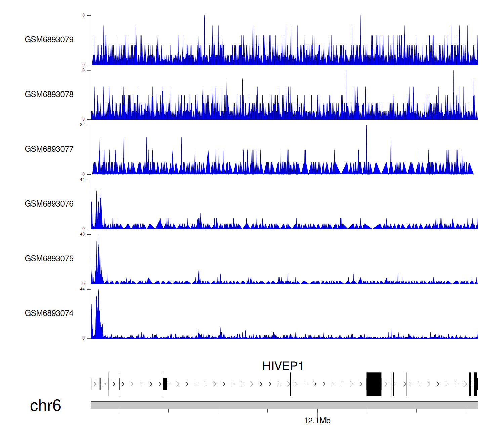Click y-axis maximum 48 on GSM6893075 track
The width and height of the screenshot is (504, 444).
coord(82,234)
